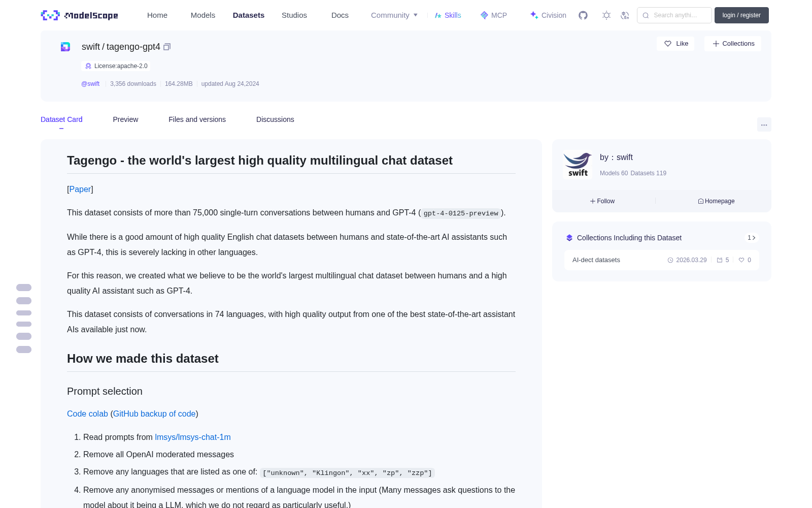The height and width of the screenshot is (508, 812).
Task: Click the @swift author link
Action: tap(90, 84)
